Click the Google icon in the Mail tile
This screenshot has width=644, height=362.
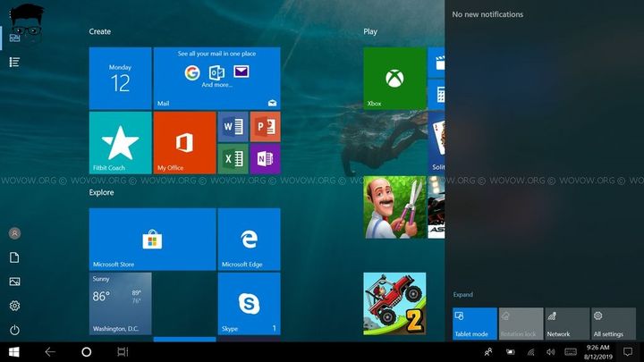192,72
